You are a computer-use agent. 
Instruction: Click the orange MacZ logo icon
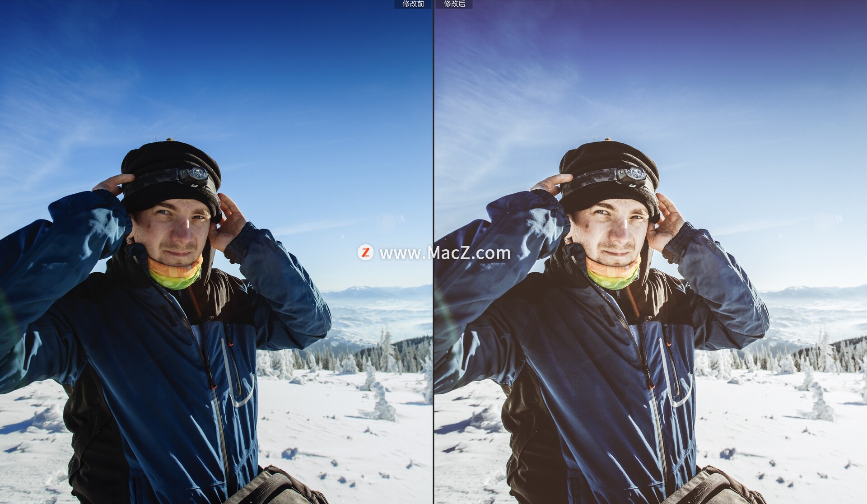365,252
